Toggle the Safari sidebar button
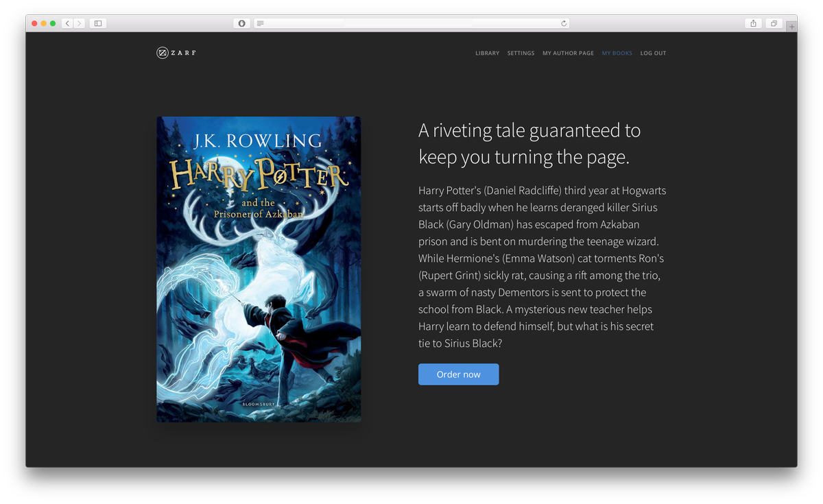This screenshot has width=823, height=504. 98,23
